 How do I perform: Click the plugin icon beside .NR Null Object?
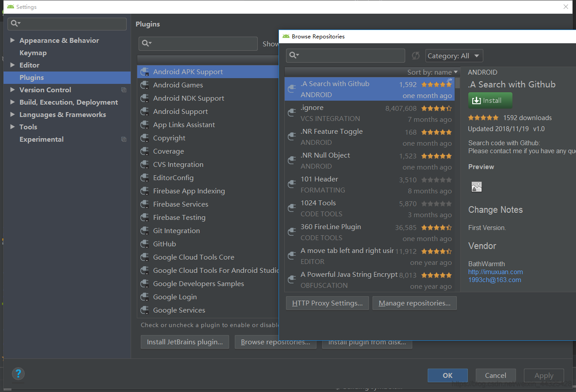tap(291, 161)
